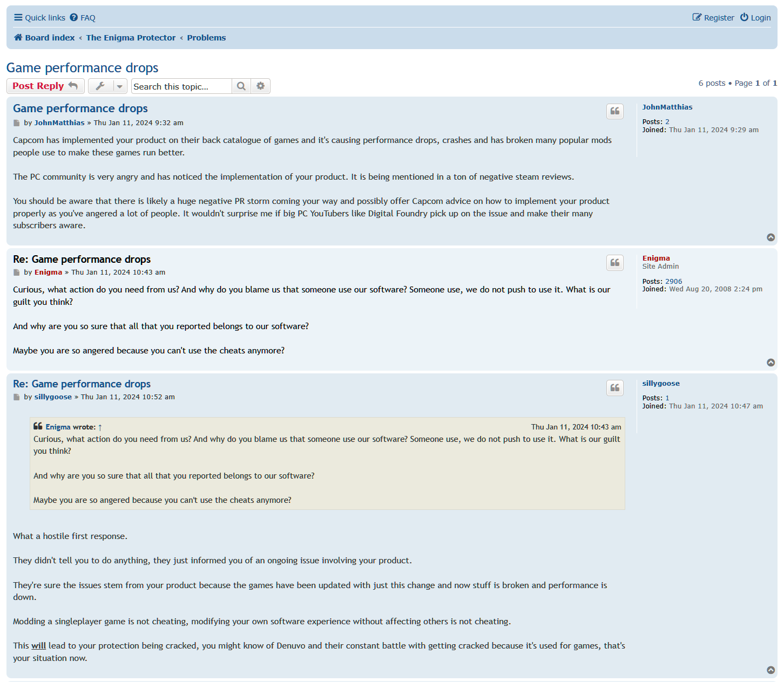Open first post title link
This screenshot has width=784, height=682.
[x=80, y=108]
